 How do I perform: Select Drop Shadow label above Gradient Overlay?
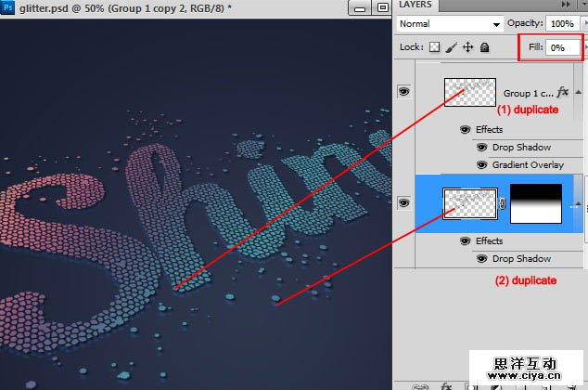521,147
